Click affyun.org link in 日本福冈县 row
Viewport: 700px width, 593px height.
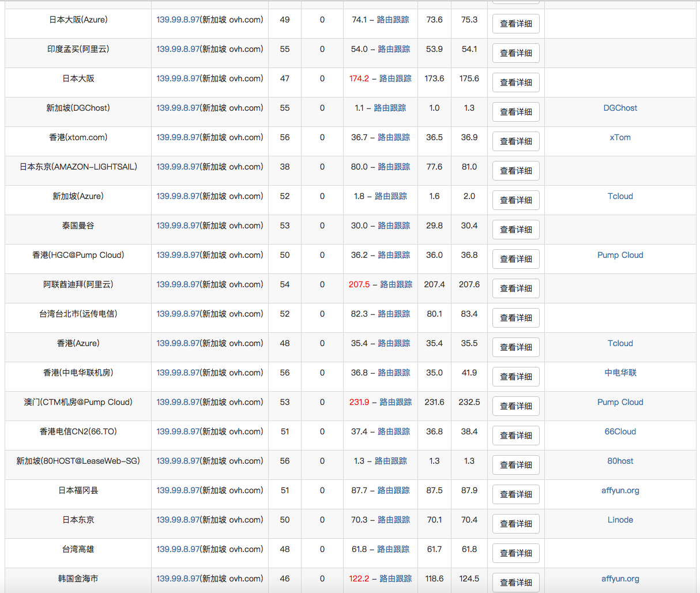point(620,491)
